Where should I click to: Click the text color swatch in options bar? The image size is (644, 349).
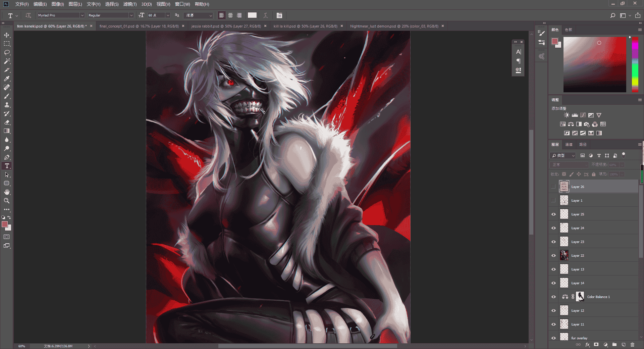click(x=252, y=15)
